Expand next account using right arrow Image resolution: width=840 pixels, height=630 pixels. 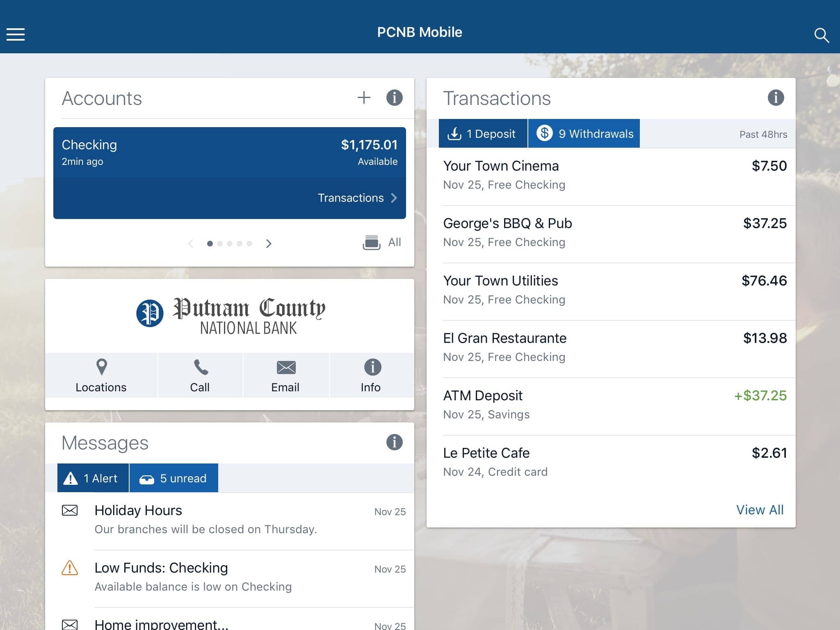click(x=269, y=243)
